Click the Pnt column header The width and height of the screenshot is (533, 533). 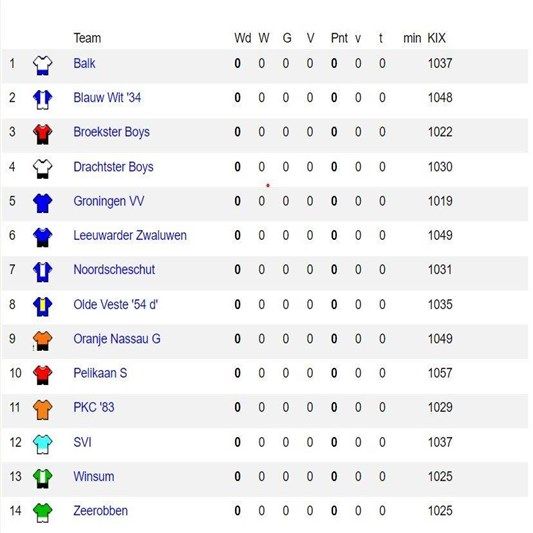click(x=339, y=38)
